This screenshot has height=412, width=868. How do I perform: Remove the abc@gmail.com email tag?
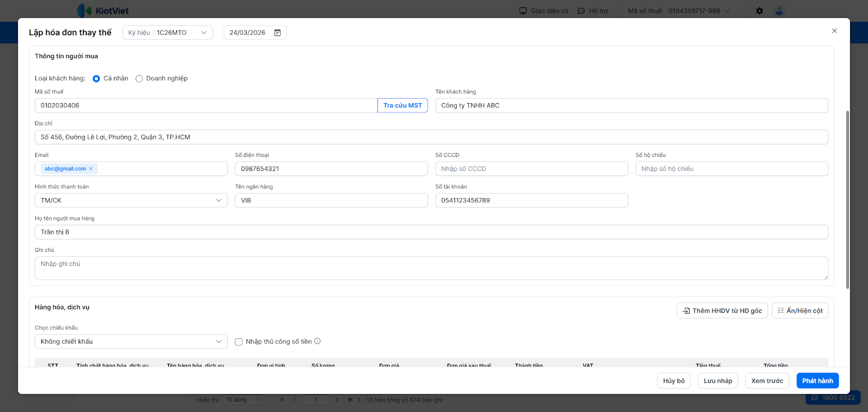pos(91,169)
